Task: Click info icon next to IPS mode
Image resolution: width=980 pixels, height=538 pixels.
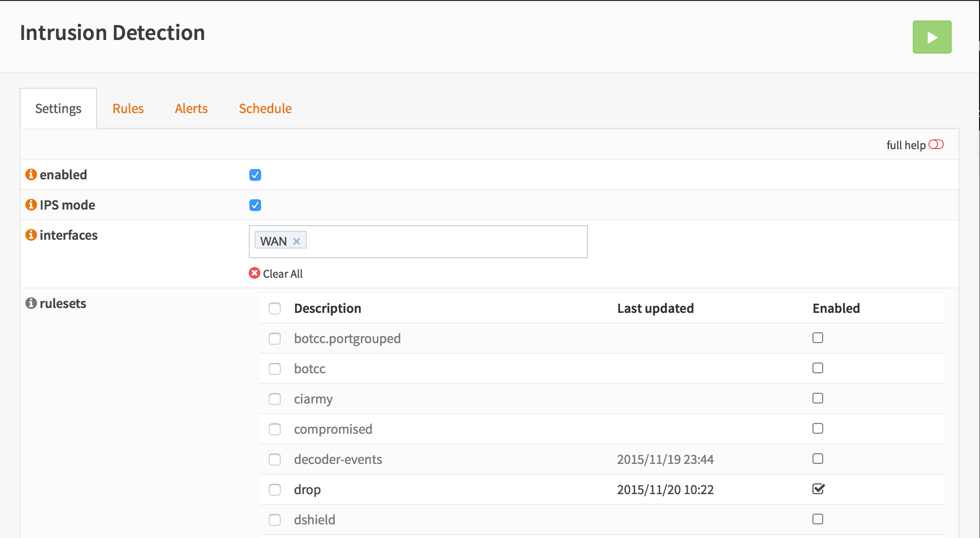Action: 31,205
